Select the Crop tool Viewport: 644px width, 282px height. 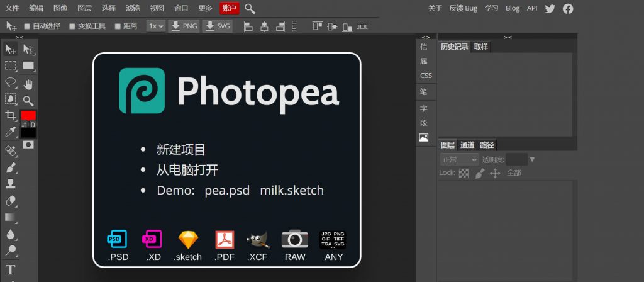coord(10,116)
